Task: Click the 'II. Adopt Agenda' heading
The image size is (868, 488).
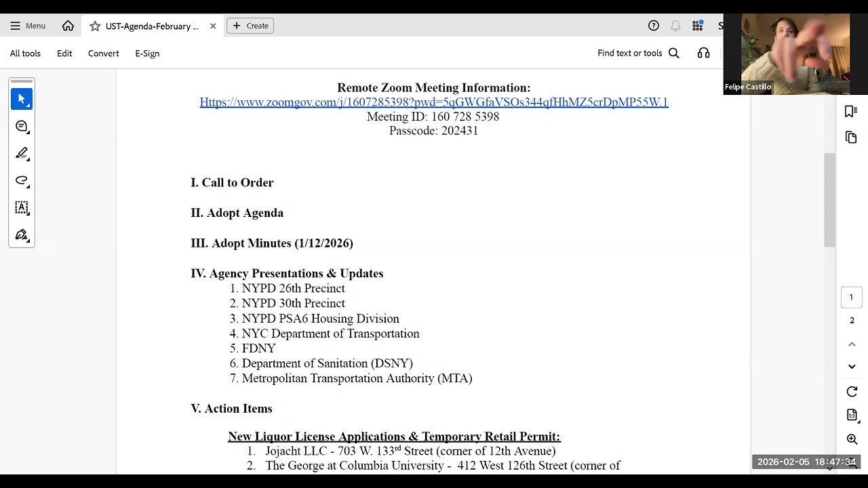Action: point(237,213)
